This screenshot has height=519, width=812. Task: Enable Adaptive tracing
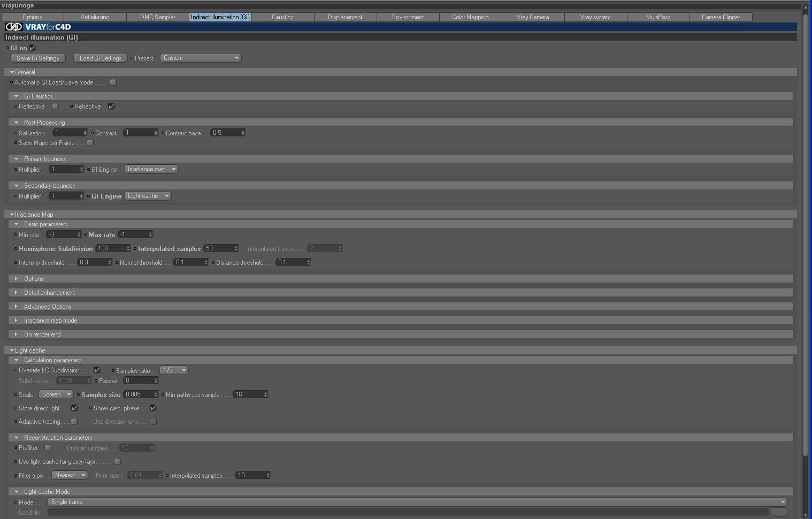(74, 421)
